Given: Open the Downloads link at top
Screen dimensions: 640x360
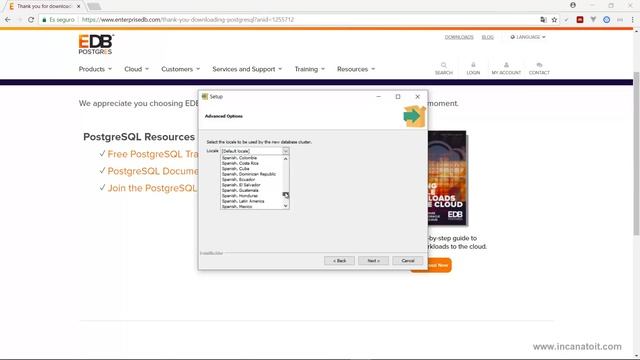Looking at the screenshot, I should coord(459,37).
